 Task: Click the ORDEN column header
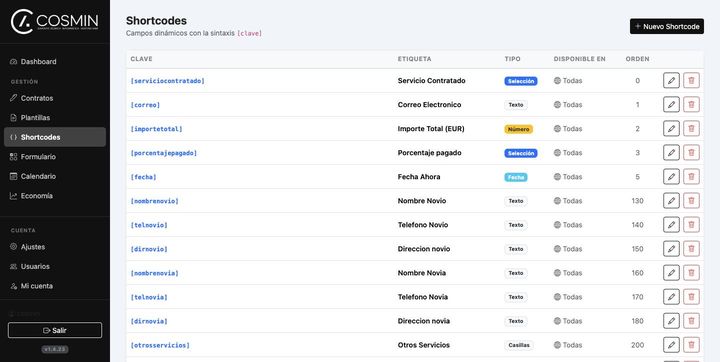click(637, 59)
